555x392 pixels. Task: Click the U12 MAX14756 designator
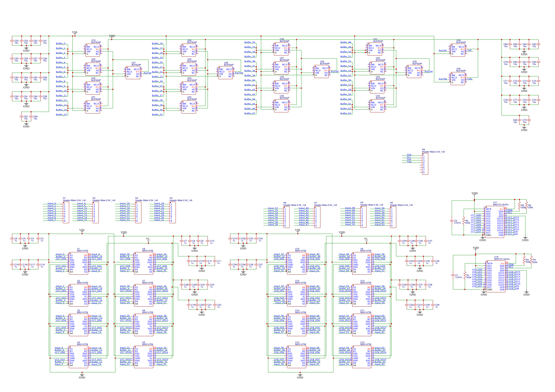366,343
